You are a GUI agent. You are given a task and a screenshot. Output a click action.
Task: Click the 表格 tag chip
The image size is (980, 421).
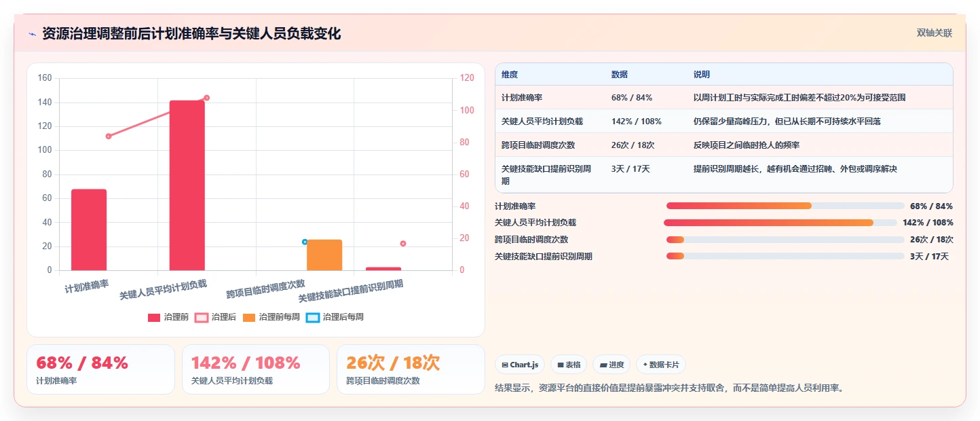[x=569, y=365]
